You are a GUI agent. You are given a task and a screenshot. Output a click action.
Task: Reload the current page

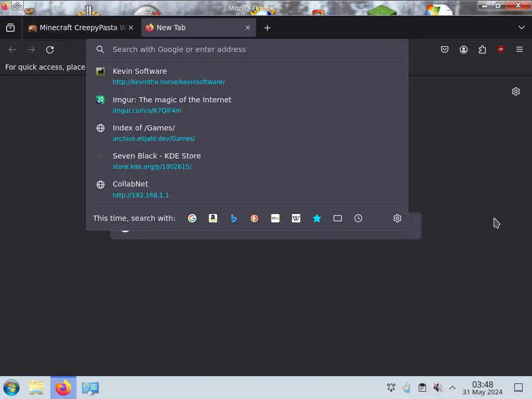point(50,50)
